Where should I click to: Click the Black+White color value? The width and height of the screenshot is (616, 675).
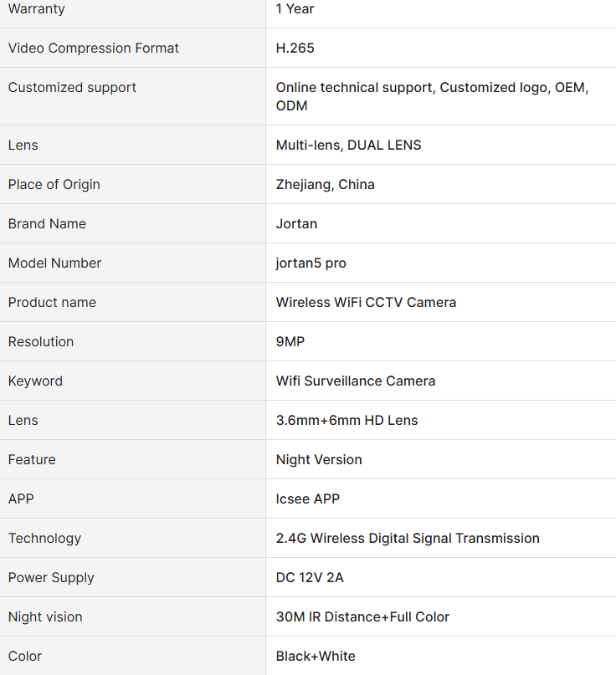tap(316, 656)
